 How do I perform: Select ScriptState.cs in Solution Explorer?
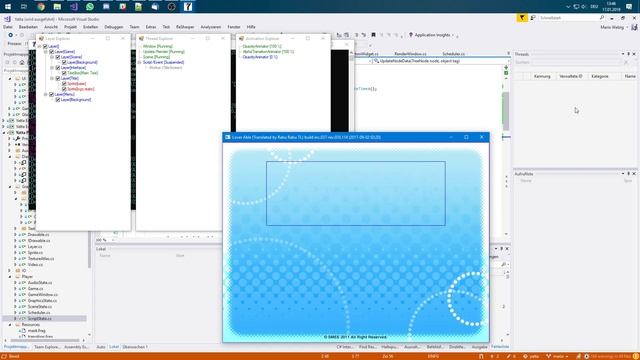(x=40, y=318)
